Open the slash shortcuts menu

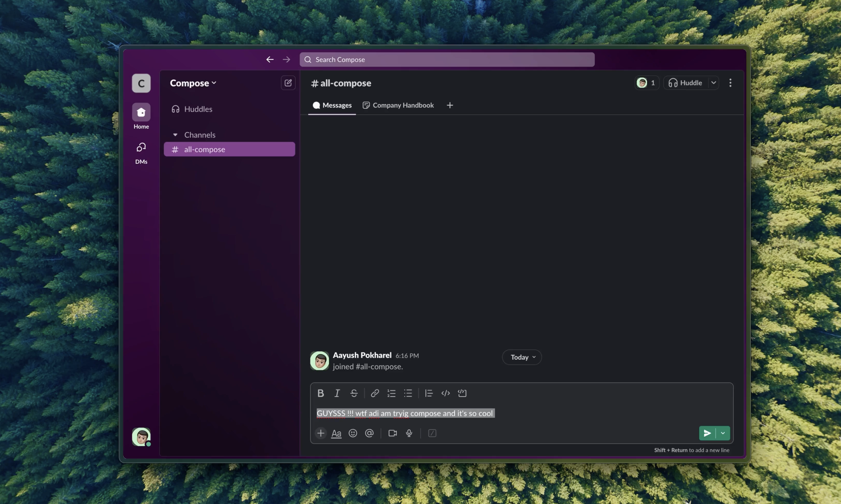432,433
